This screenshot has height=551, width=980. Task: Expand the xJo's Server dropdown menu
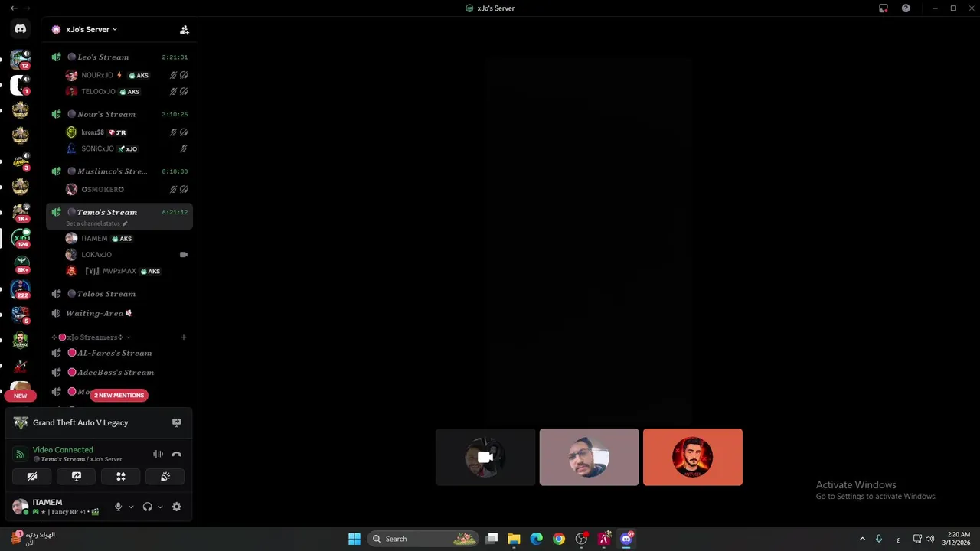tap(91, 29)
